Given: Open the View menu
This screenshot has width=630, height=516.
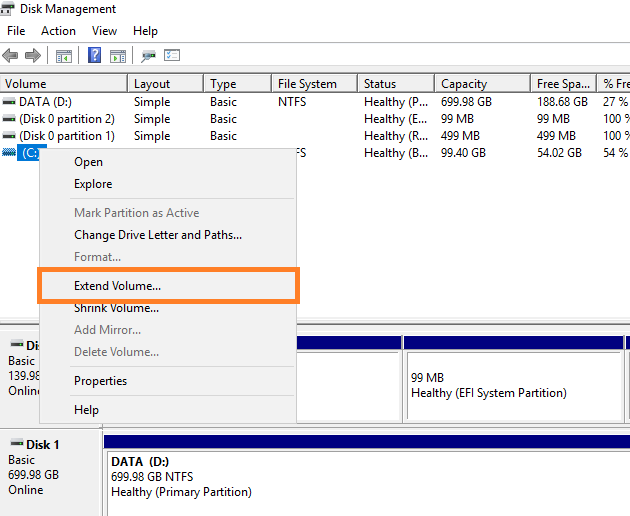Looking at the screenshot, I should (104, 31).
